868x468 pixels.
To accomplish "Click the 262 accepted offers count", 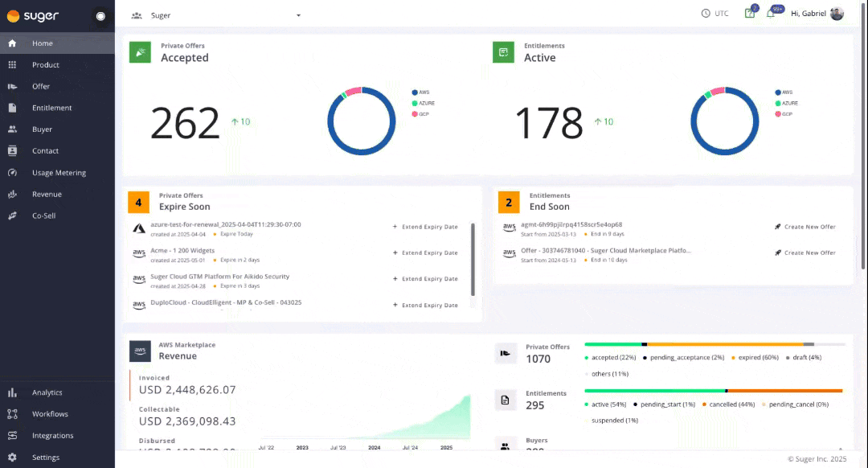I will (x=185, y=123).
